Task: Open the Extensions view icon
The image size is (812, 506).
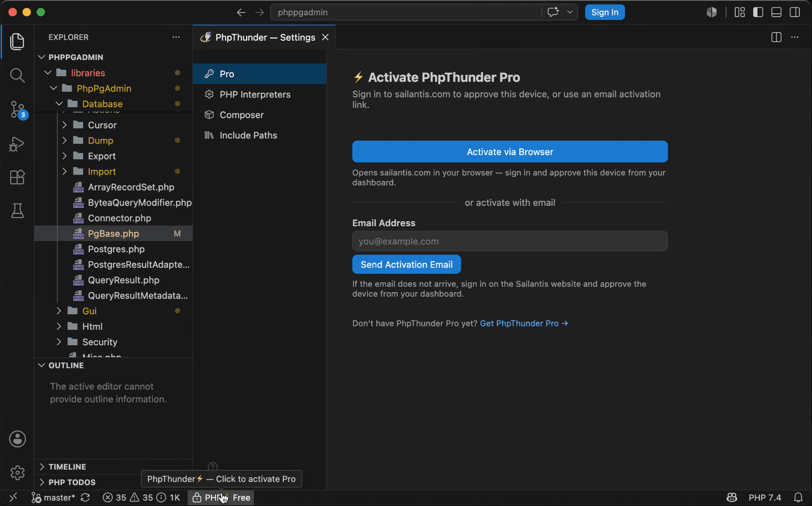Action: pos(17,177)
